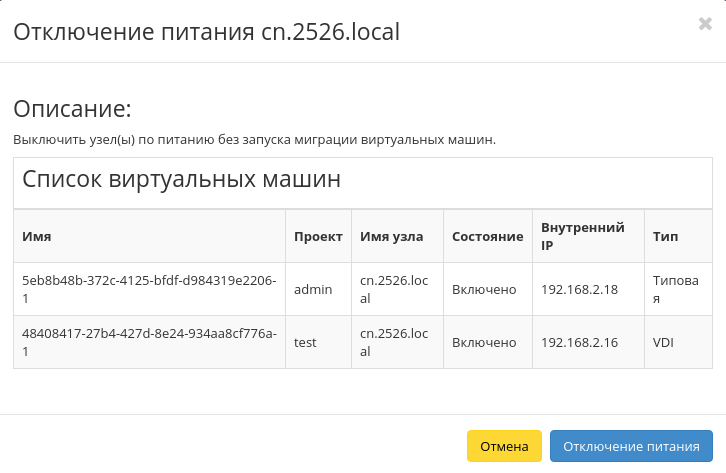Click the admin project cell
The image size is (726, 473).
click(312, 289)
